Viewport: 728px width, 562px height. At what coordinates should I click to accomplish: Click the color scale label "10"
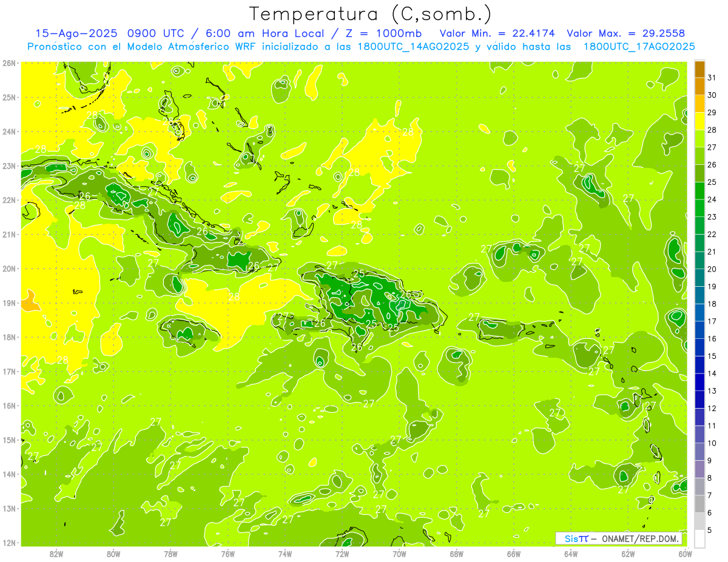coord(712,443)
